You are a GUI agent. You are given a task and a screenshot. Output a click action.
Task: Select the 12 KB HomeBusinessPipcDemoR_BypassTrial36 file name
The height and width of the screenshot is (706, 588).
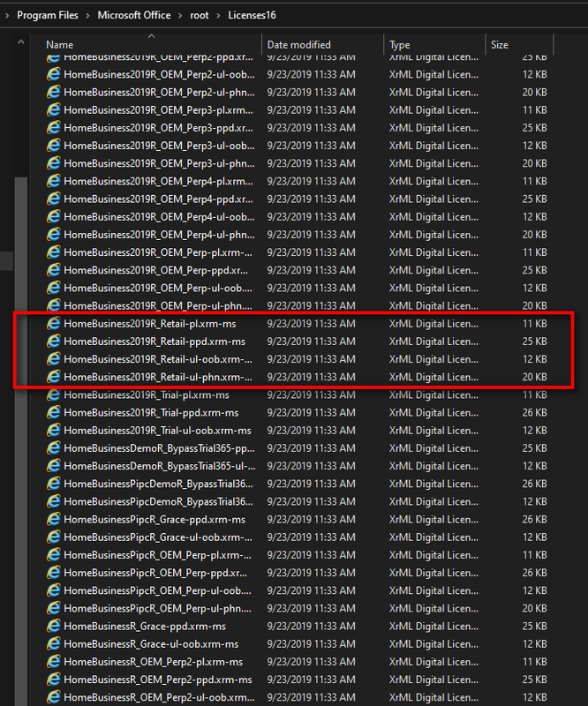(x=158, y=501)
